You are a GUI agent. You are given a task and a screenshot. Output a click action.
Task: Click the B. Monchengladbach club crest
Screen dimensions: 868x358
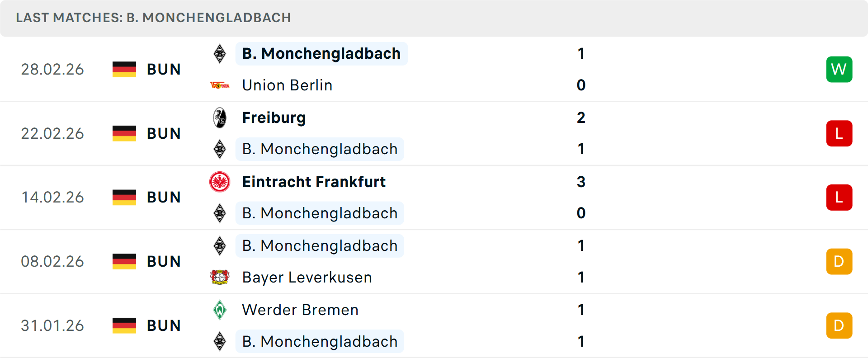[x=220, y=53]
